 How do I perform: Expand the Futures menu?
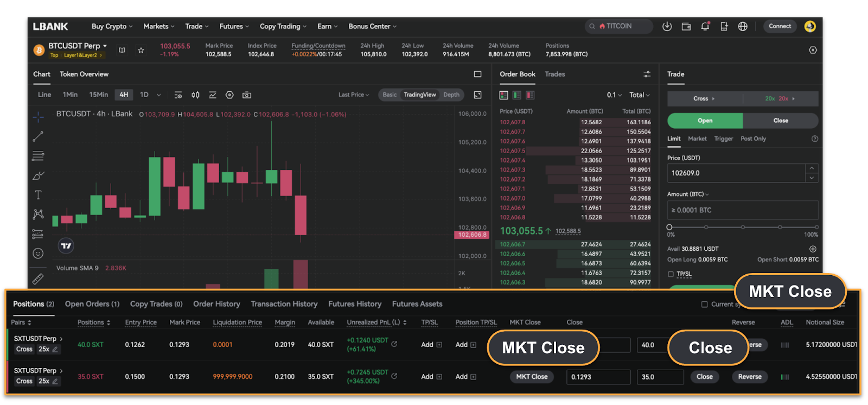click(234, 26)
